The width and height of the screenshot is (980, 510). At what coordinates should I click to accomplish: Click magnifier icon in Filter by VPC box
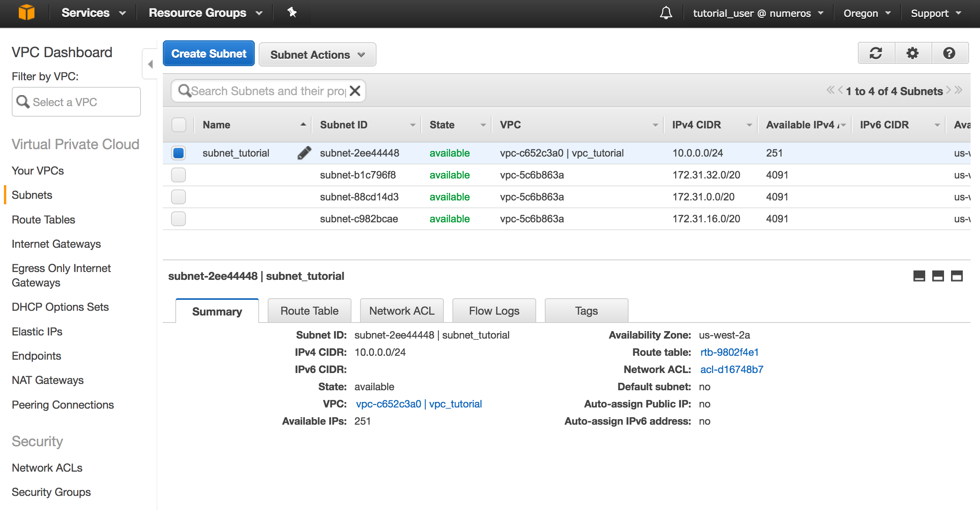click(x=23, y=102)
